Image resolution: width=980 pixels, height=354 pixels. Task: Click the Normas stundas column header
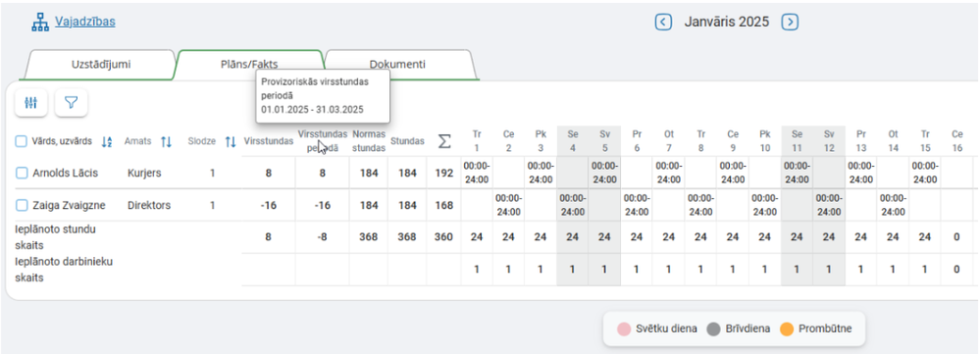click(x=369, y=141)
